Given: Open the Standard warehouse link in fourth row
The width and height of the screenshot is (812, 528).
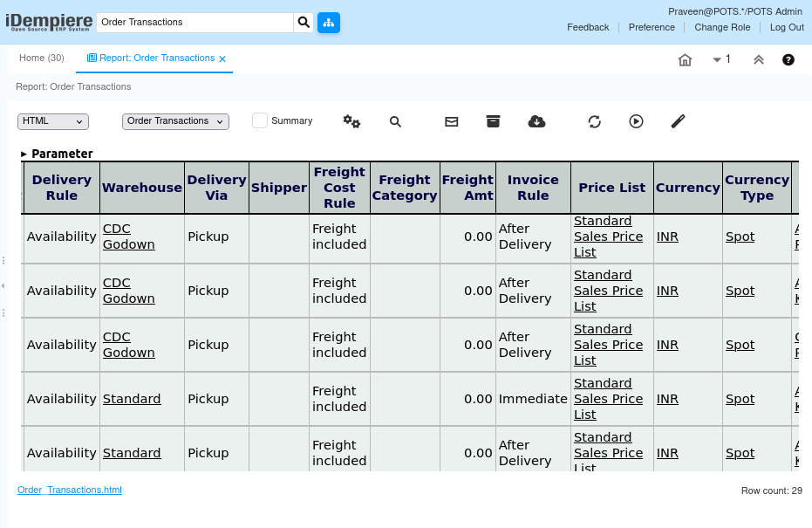Looking at the screenshot, I should (x=132, y=399).
